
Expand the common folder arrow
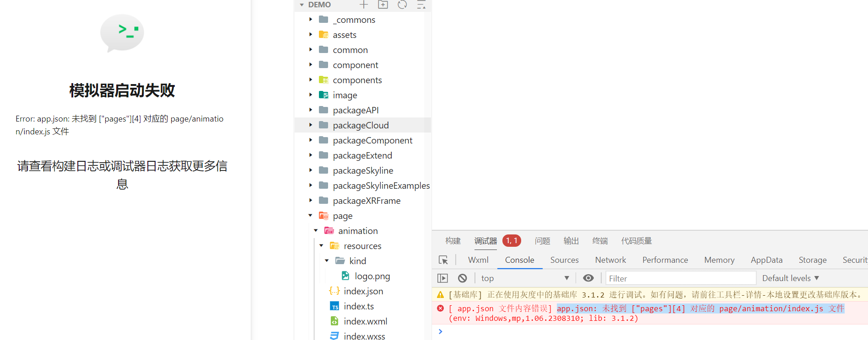(x=311, y=49)
